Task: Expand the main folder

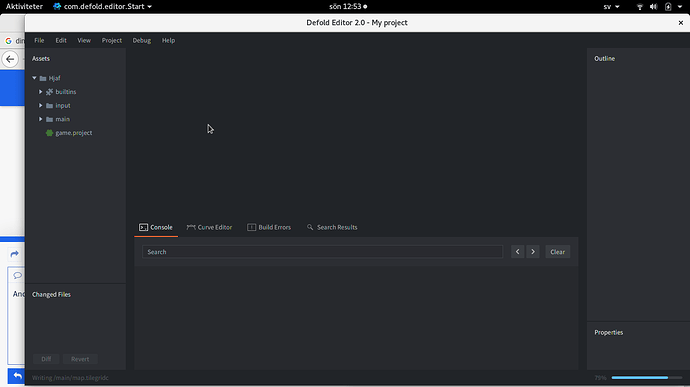Action: (x=40, y=119)
